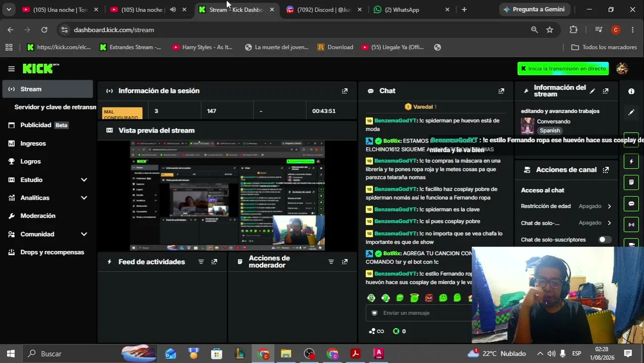Toggle the document widget in right sidebar
Image resolution: width=644 pixels, height=363 pixels.
631,182
